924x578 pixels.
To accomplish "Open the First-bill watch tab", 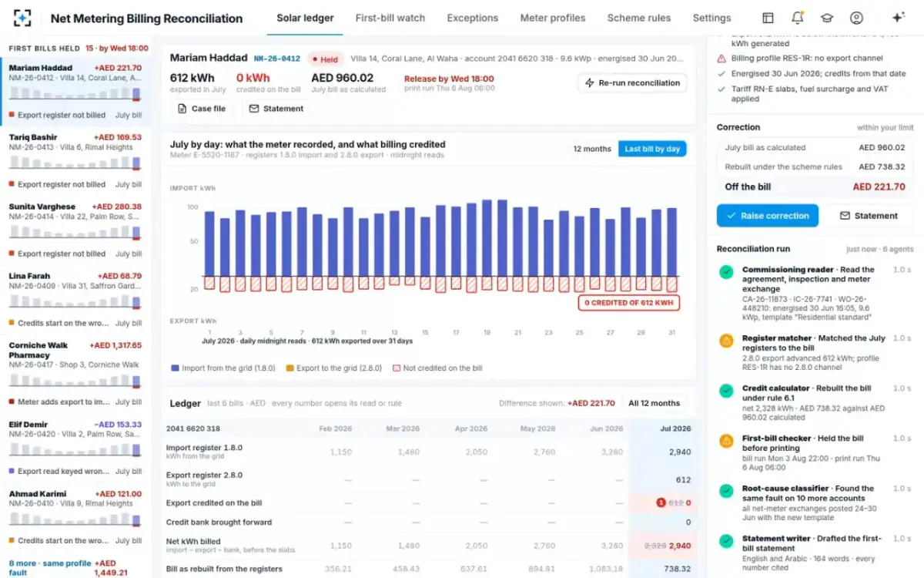I will [390, 18].
